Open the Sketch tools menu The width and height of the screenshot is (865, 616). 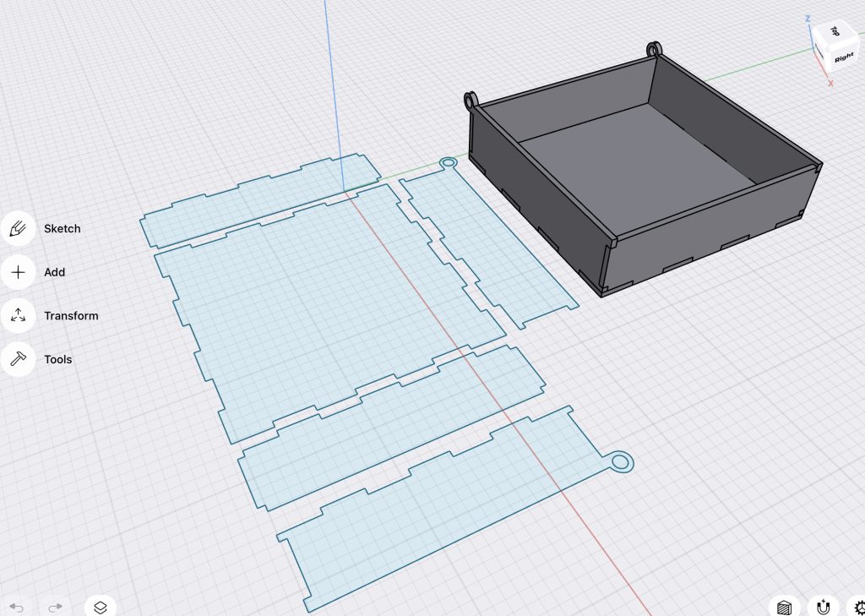coord(18,228)
